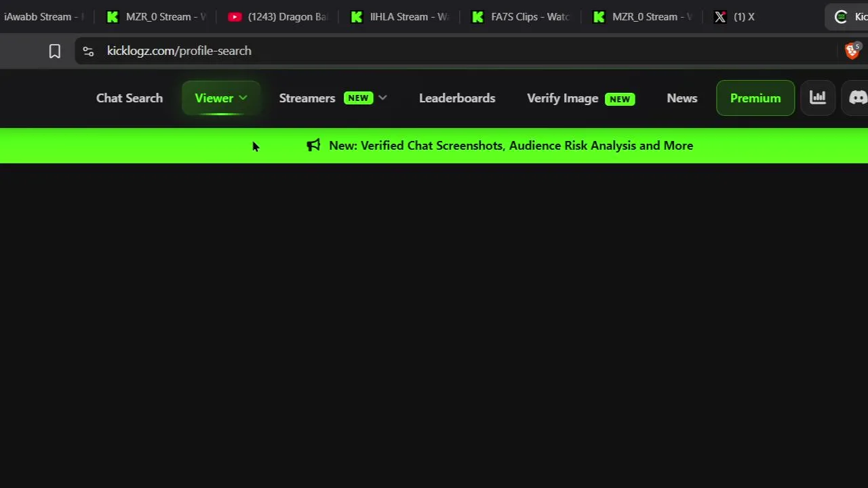Click the Brave shields icon
868x488 pixels.
click(x=852, y=51)
